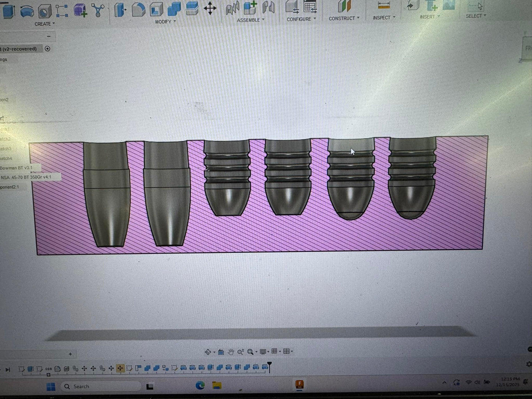Select the Move/Copy tool in the toolbar

click(209, 8)
